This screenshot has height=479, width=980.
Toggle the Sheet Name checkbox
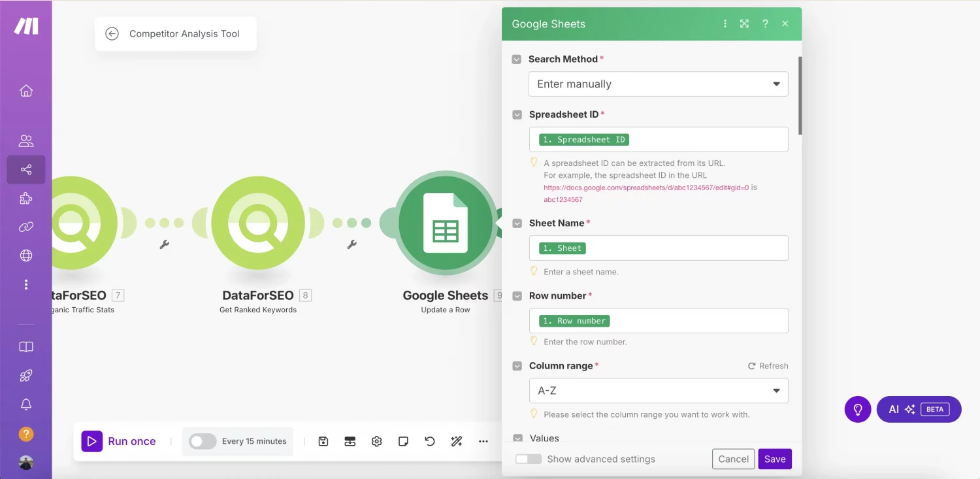[517, 223]
